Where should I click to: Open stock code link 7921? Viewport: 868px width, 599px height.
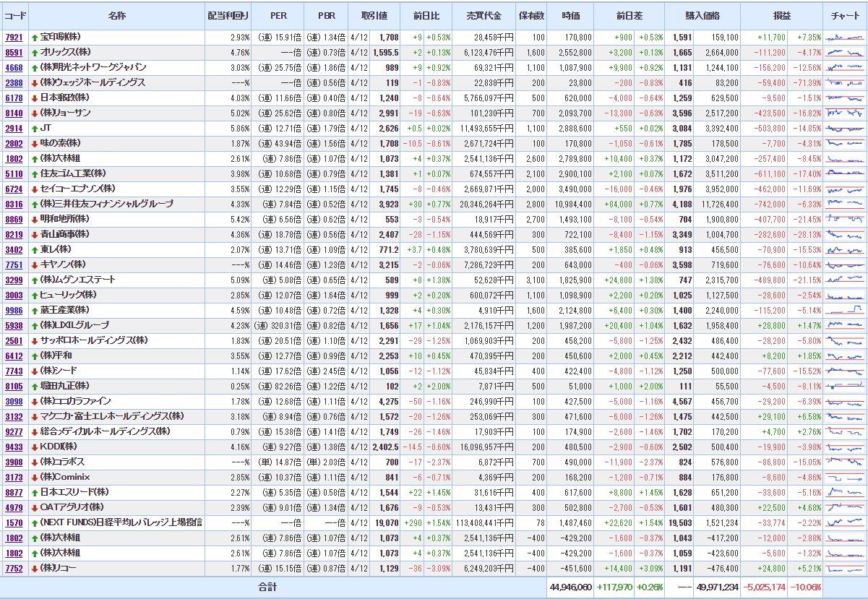[13, 37]
